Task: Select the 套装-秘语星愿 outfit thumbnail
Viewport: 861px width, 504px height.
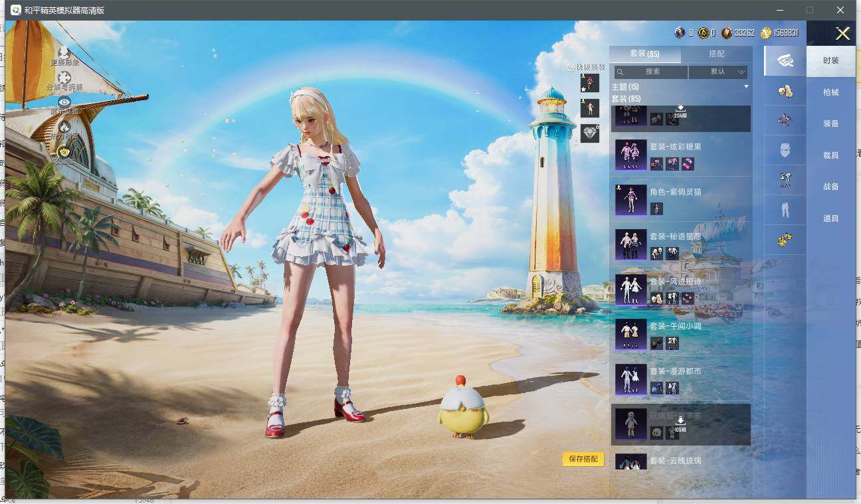Action: [x=630, y=244]
